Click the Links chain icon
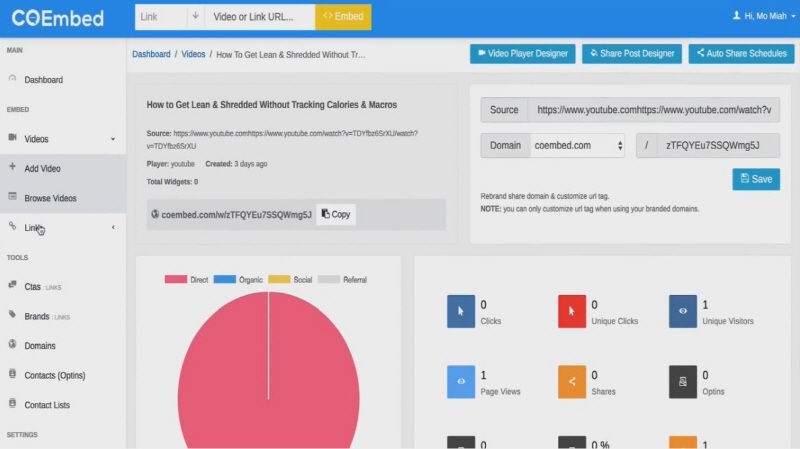The width and height of the screenshot is (800, 449). [12, 226]
